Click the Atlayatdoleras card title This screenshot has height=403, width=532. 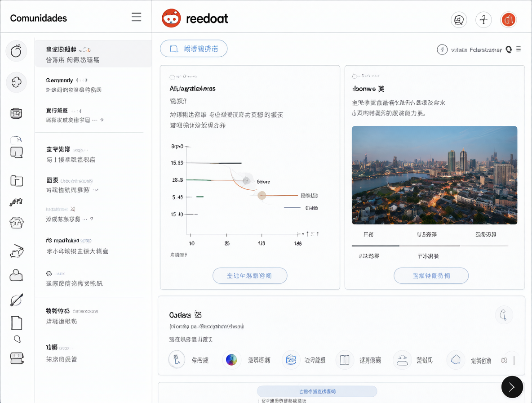pos(192,89)
